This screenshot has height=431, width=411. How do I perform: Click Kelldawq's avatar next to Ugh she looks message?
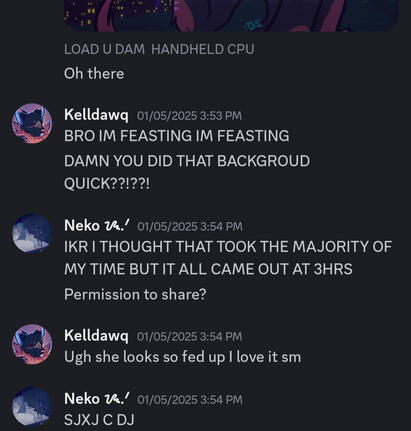pyautogui.click(x=32, y=344)
